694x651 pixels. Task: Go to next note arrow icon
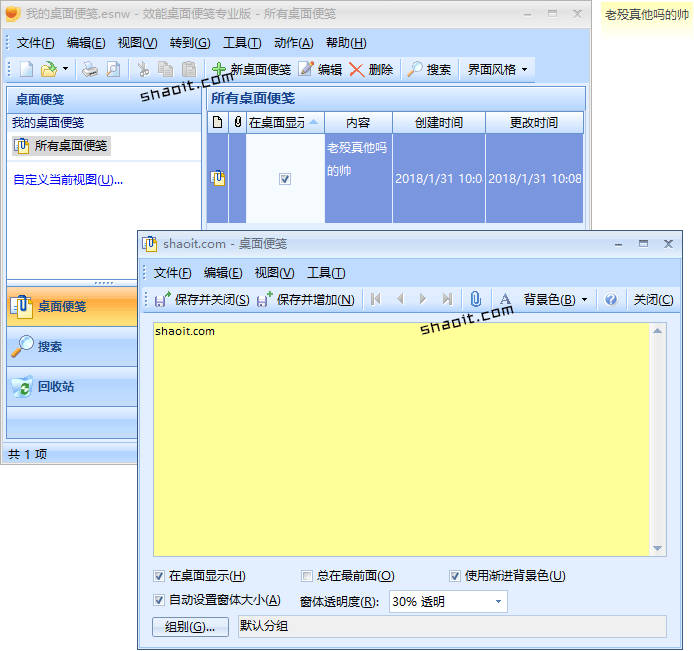(423, 300)
